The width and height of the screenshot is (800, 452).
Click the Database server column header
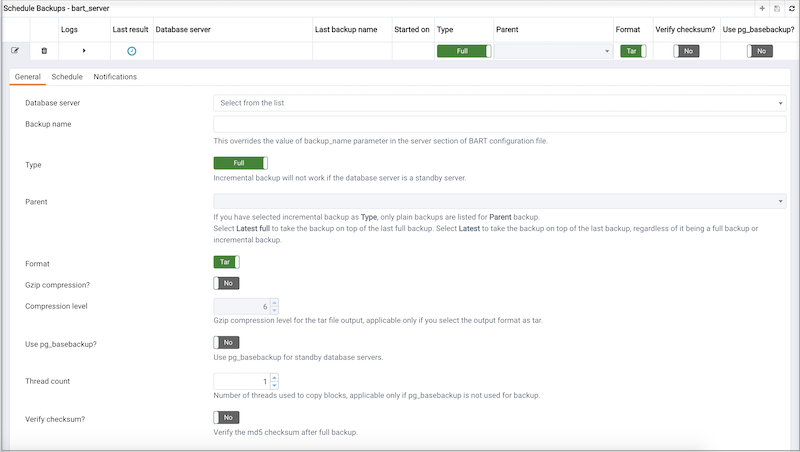(183, 30)
